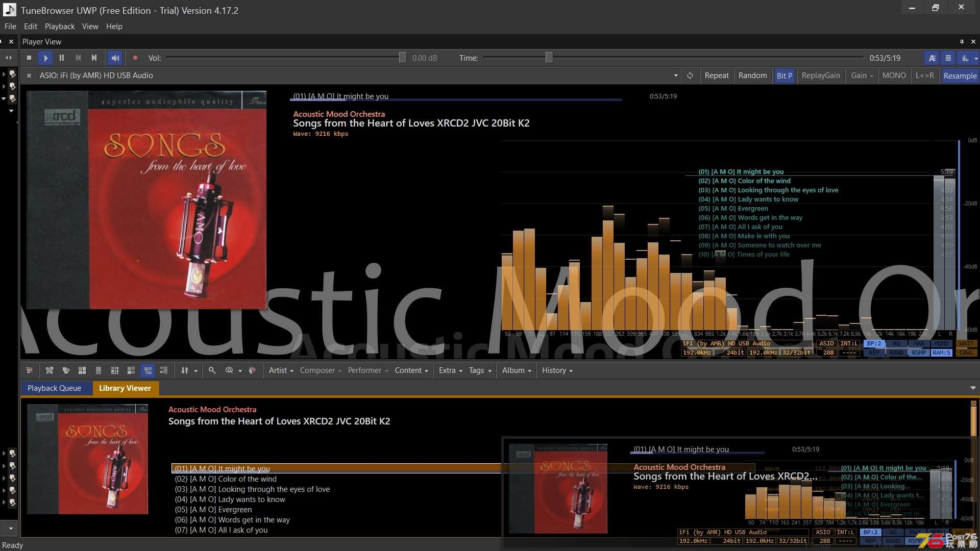Pause the current track
The height and width of the screenshot is (551, 980).
62,58
